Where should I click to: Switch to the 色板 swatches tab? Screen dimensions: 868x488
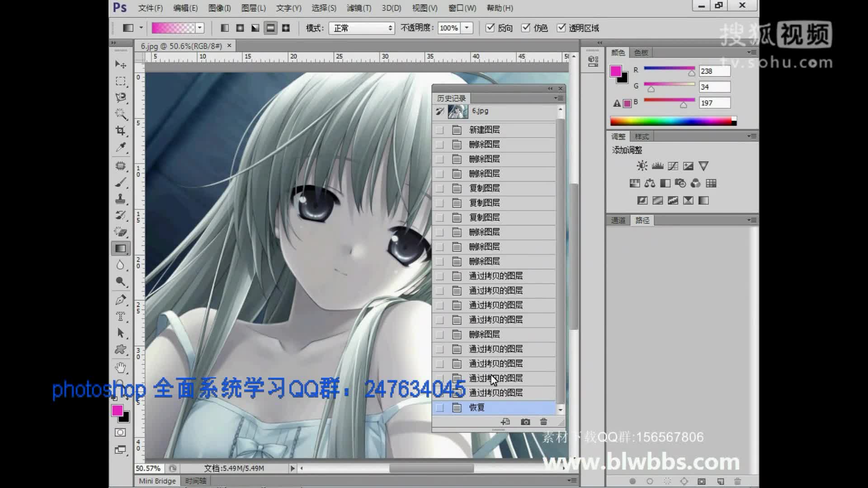pos(641,53)
